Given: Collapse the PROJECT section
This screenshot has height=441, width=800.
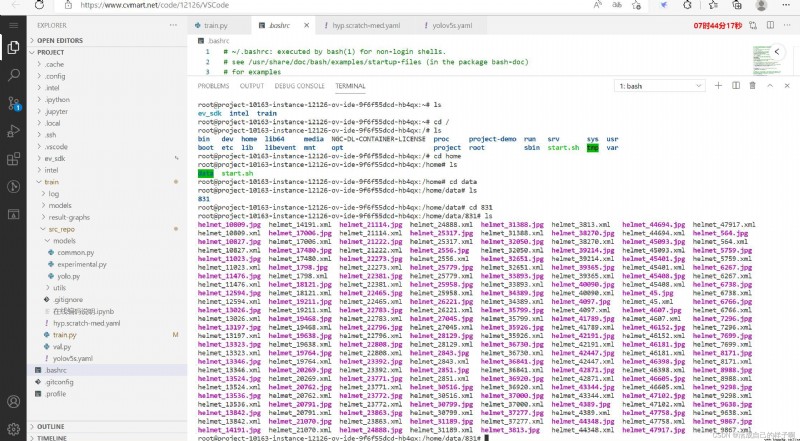Looking at the screenshot, I should pyautogui.click(x=107, y=52).
